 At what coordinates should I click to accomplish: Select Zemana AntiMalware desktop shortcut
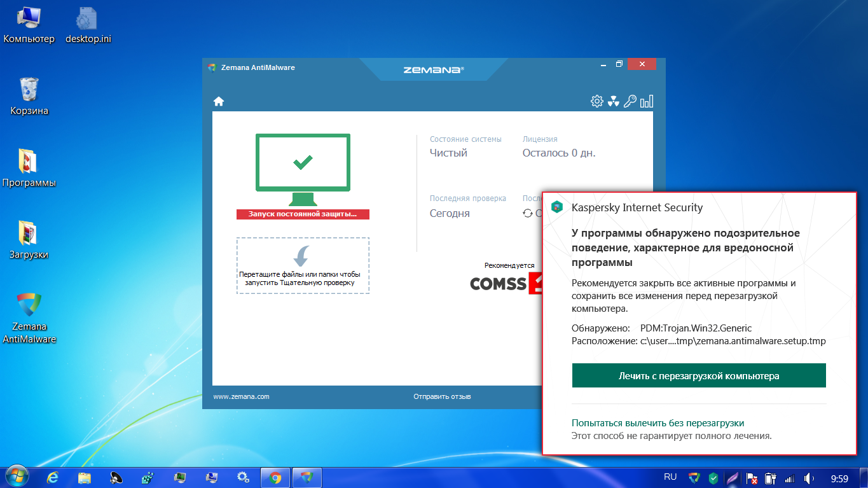point(29,318)
